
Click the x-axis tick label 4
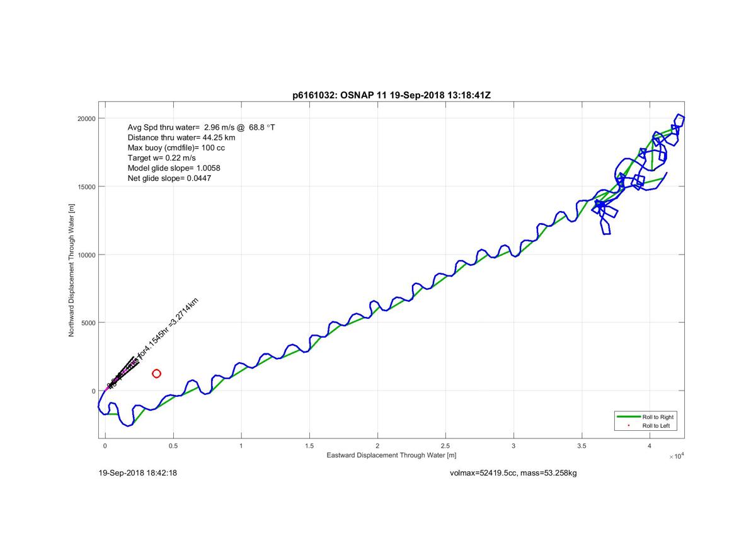650,446
